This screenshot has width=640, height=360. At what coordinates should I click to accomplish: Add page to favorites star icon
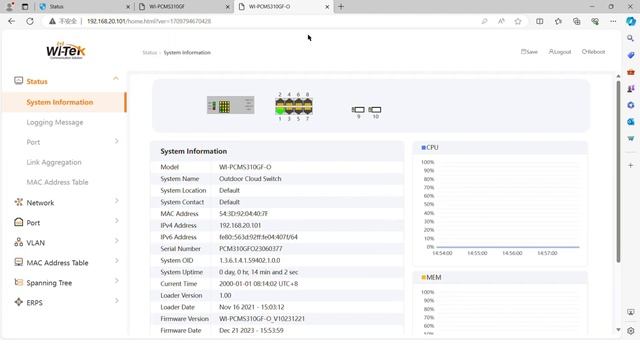[518, 21]
